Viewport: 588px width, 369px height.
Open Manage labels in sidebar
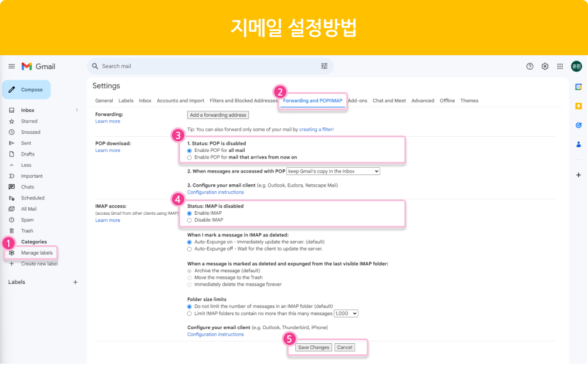click(x=37, y=253)
